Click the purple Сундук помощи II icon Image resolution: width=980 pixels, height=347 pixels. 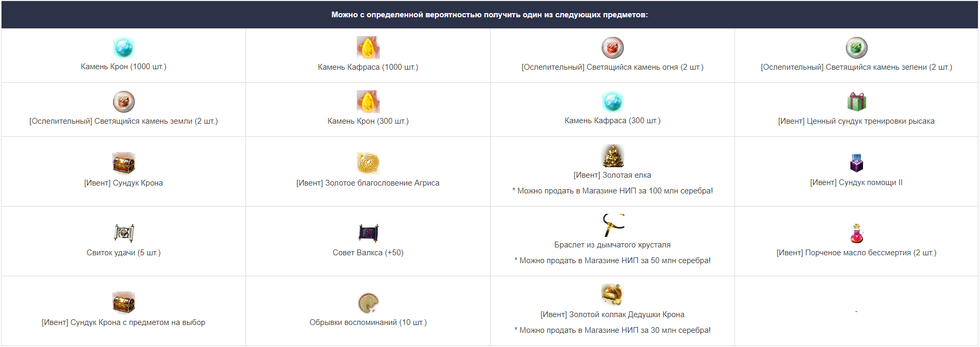pyautogui.click(x=856, y=163)
